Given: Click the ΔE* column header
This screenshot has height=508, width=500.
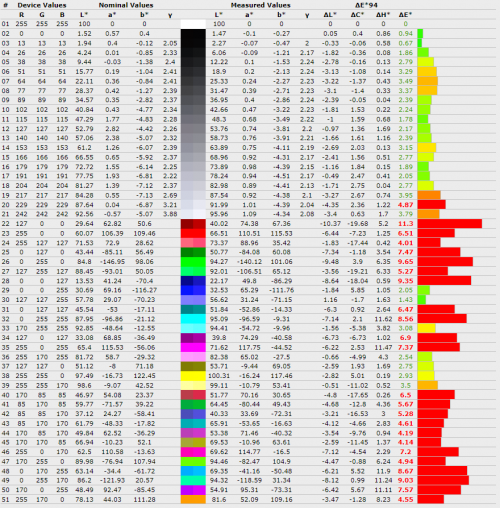Looking at the screenshot, I should [405, 15].
